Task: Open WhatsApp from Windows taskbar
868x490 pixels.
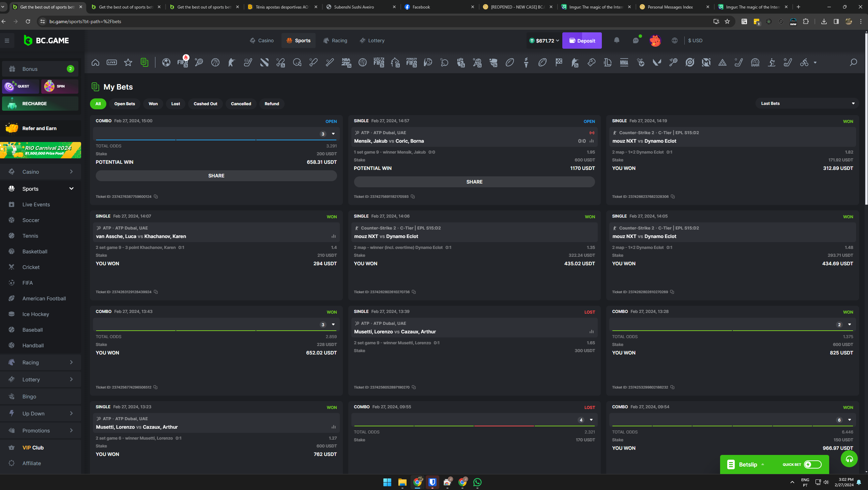Action: [x=477, y=482]
